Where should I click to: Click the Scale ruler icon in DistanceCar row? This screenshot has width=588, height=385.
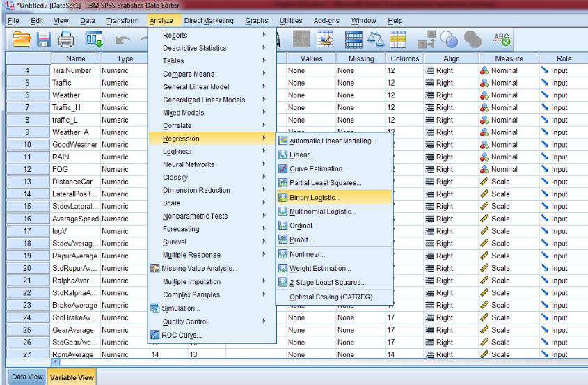(484, 182)
